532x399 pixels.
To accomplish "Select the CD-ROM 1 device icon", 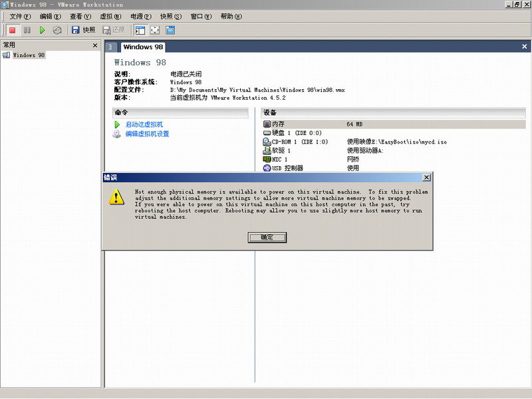I will [267, 142].
